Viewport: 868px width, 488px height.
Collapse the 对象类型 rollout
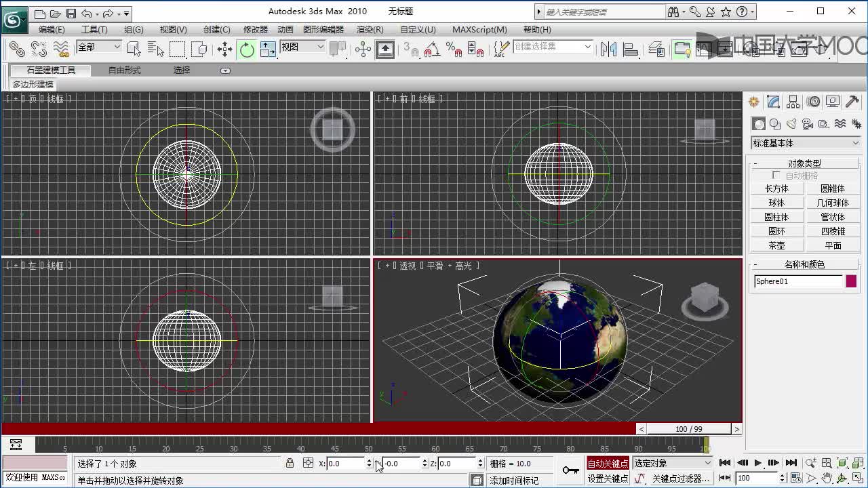click(804, 163)
